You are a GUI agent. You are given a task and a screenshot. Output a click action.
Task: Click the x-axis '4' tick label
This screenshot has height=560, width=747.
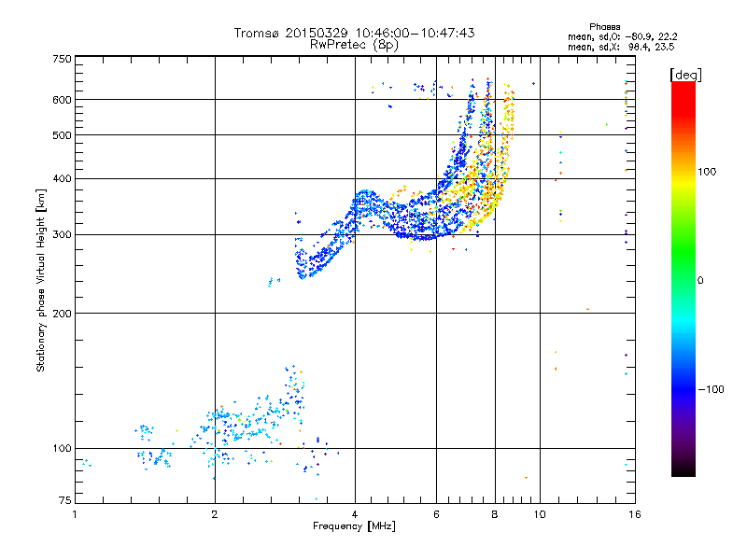355,514
